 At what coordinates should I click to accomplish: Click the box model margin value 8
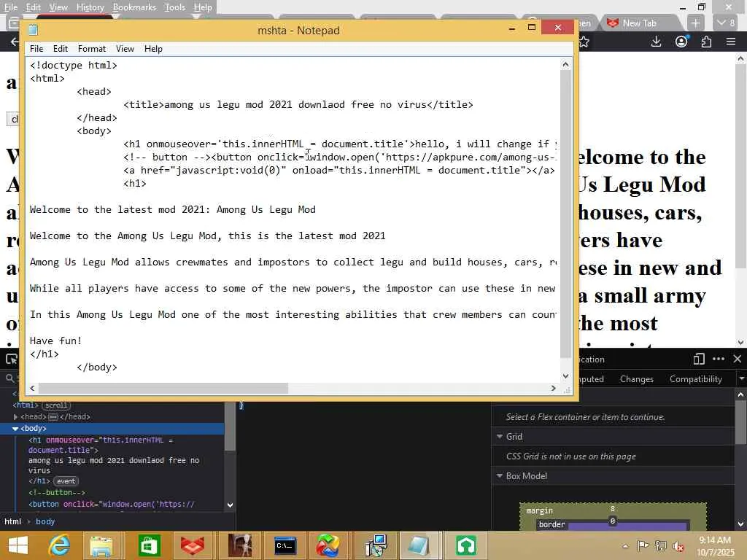pyautogui.click(x=613, y=509)
